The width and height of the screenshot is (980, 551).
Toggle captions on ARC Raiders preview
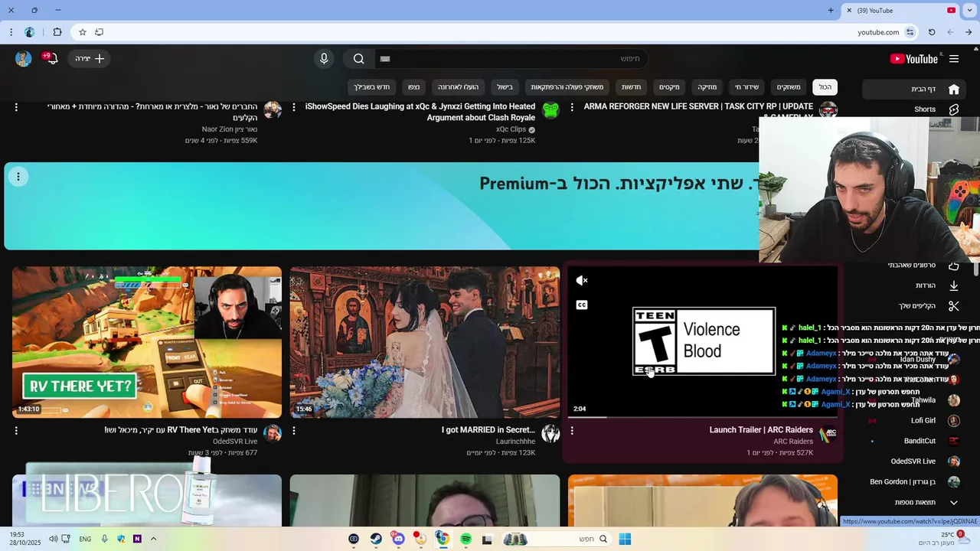tap(582, 305)
